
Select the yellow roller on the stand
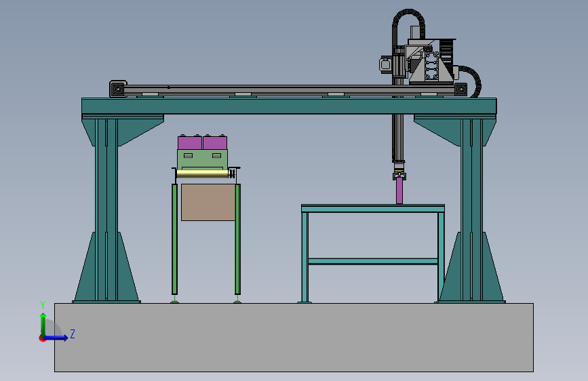[x=202, y=174]
